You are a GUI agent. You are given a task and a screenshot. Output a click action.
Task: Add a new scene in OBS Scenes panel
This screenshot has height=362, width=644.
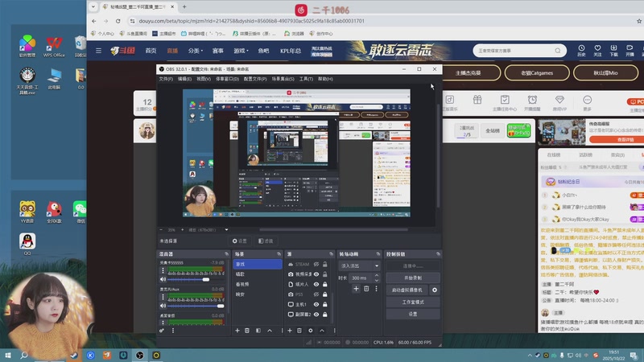click(237, 331)
